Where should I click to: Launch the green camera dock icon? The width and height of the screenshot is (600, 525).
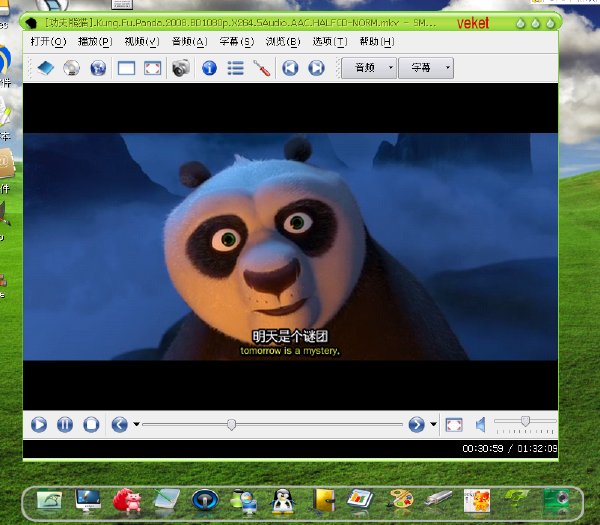tap(556, 500)
